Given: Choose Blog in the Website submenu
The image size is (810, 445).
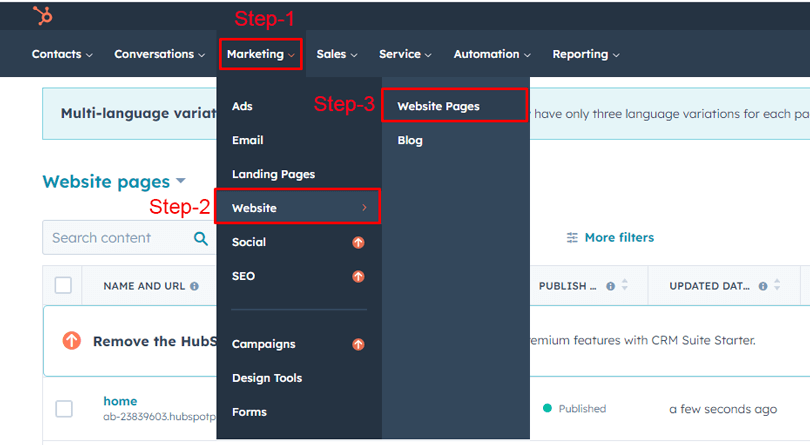Looking at the screenshot, I should (x=410, y=140).
